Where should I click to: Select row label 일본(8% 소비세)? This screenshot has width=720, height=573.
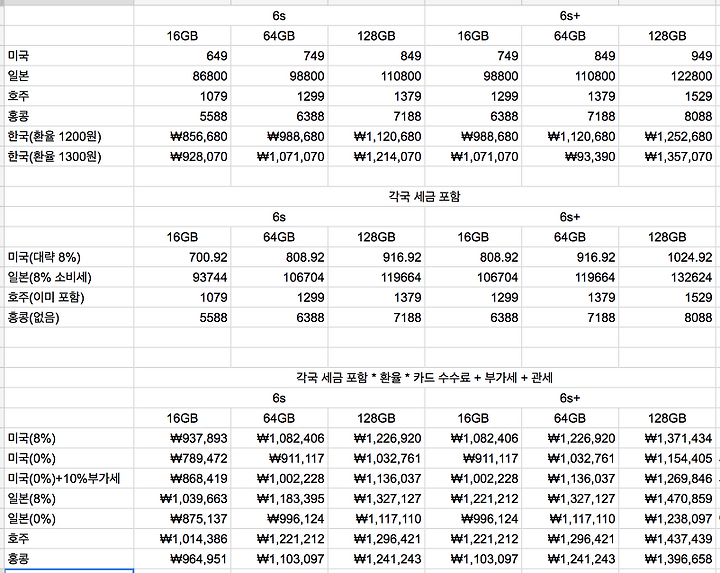tap(69, 277)
